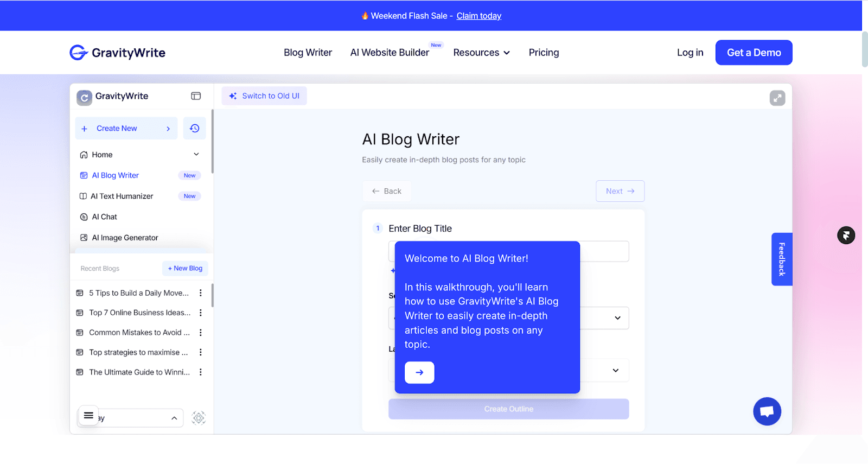Open the Feedback side tab
This screenshot has height=464, width=868.
point(782,259)
